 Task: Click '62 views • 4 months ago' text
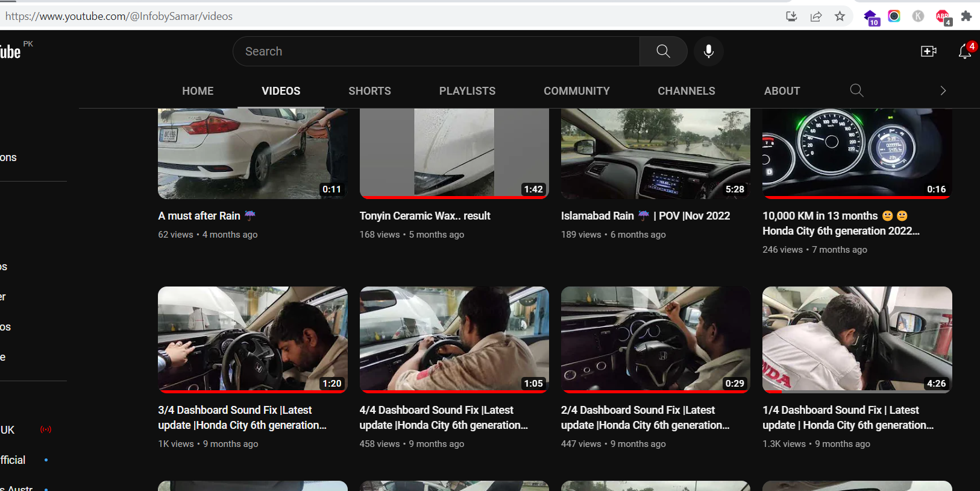click(208, 235)
